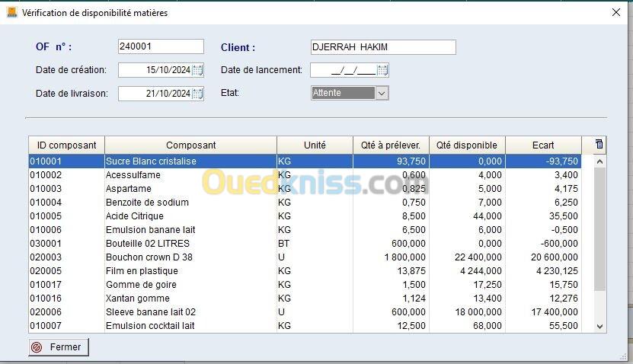Image resolution: width=633 pixels, height=364 pixels.
Task: Click inside the OF n° field
Action: (x=161, y=47)
